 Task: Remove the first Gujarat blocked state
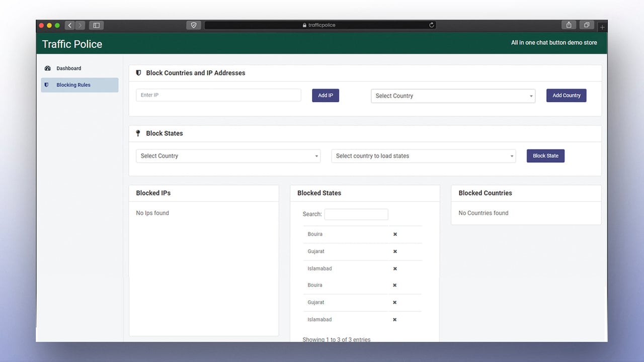pyautogui.click(x=395, y=251)
